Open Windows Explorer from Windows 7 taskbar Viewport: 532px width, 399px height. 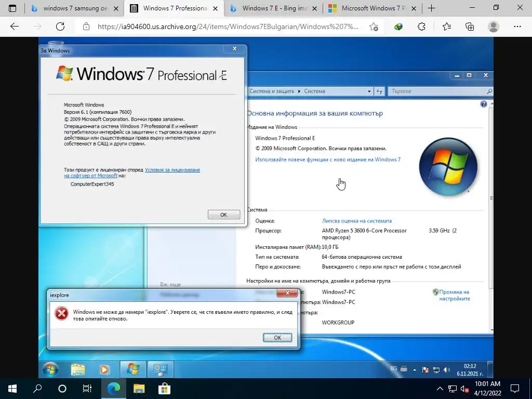point(78,369)
